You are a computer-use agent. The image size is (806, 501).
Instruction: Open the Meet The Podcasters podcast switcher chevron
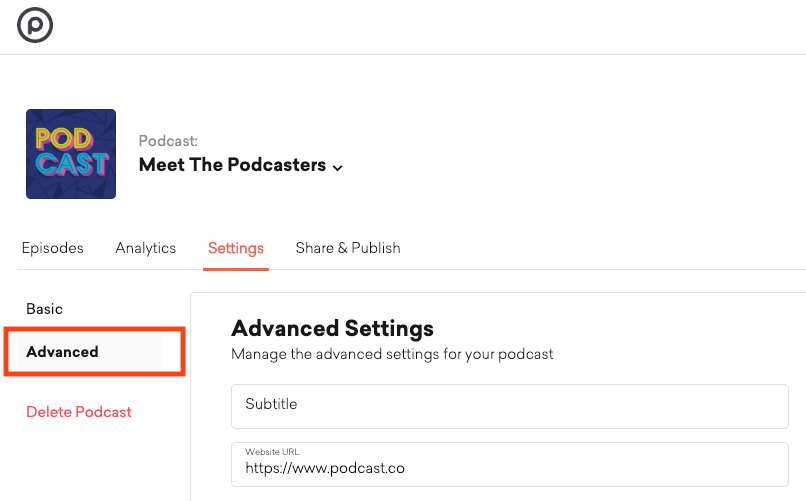(337, 168)
